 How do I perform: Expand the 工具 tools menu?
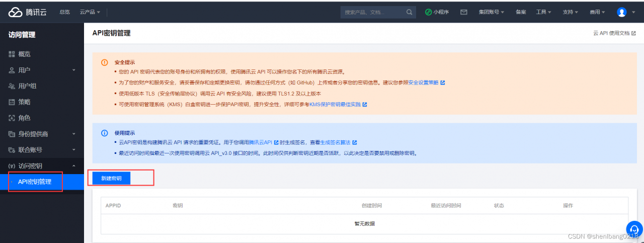[544, 12]
